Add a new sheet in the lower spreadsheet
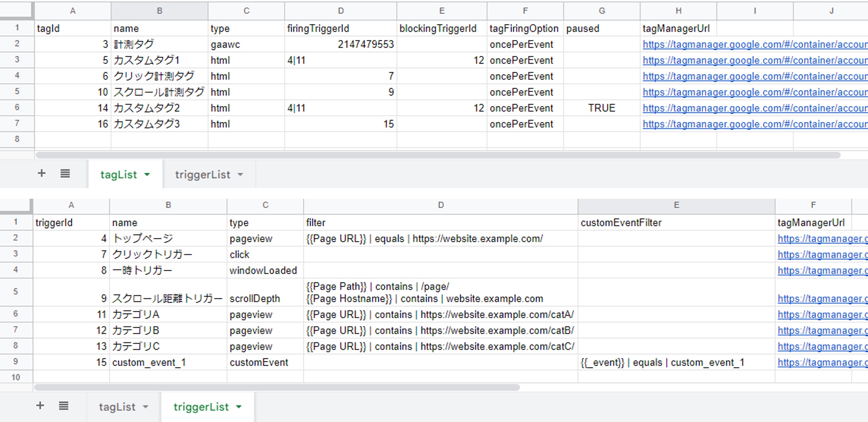The height and width of the screenshot is (422, 868). pyautogui.click(x=40, y=406)
